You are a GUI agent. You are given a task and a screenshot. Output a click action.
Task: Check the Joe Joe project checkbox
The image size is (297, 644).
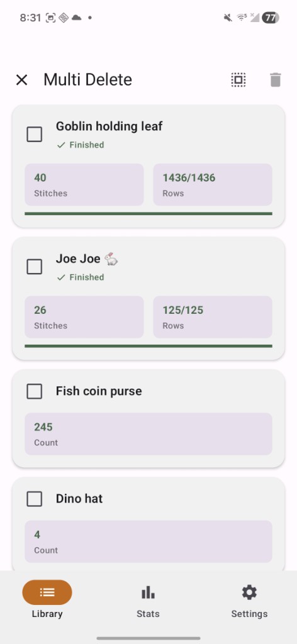[34, 267]
